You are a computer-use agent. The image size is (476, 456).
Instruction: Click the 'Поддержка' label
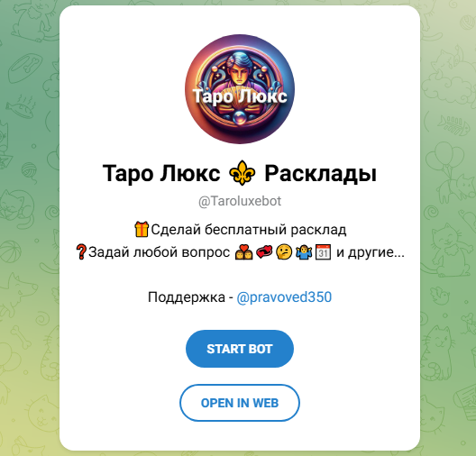click(x=187, y=297)
